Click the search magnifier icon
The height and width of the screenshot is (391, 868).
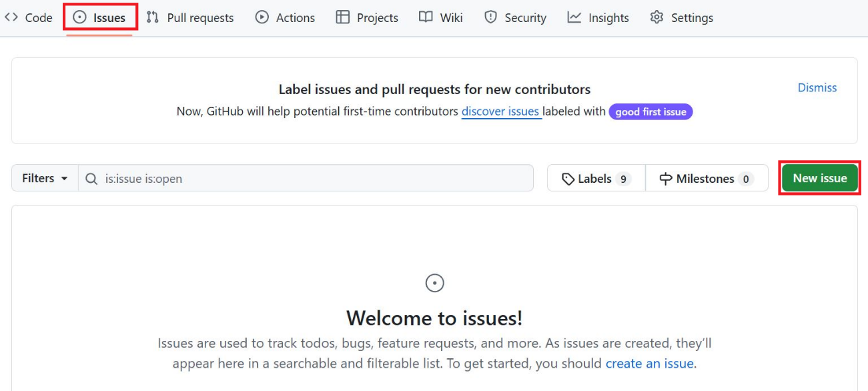point(92,179)
